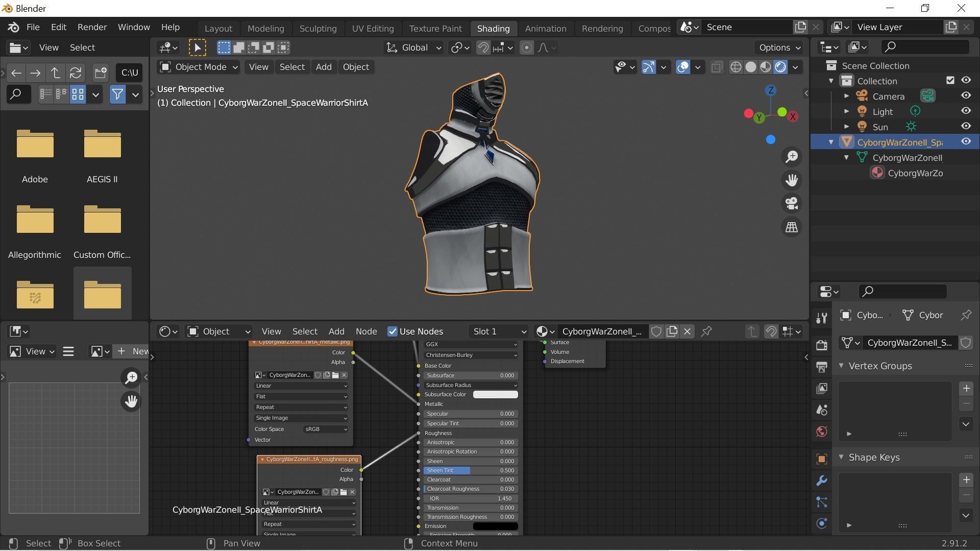
Task: Open the Adobe folder thumbnail
Action: click(35, 144)
